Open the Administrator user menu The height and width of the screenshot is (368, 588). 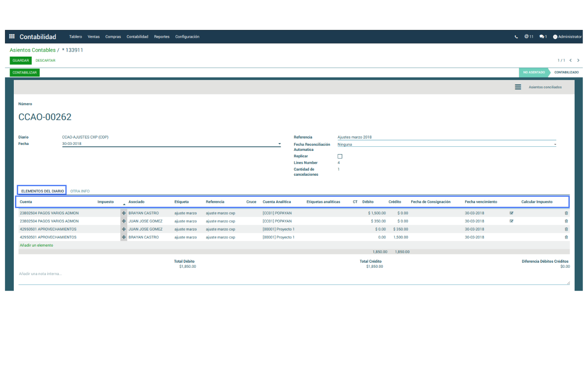click(x=567, y=37)
